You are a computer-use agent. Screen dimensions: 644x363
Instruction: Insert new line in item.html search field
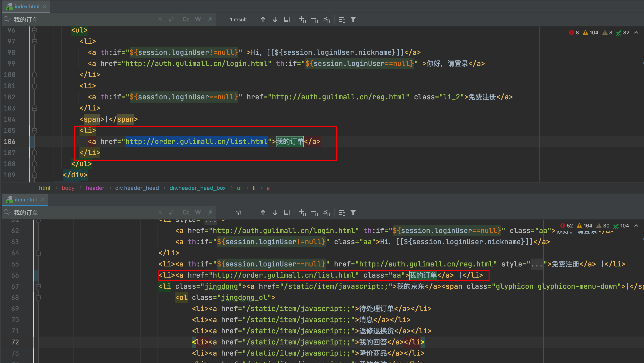pos(171,212)
